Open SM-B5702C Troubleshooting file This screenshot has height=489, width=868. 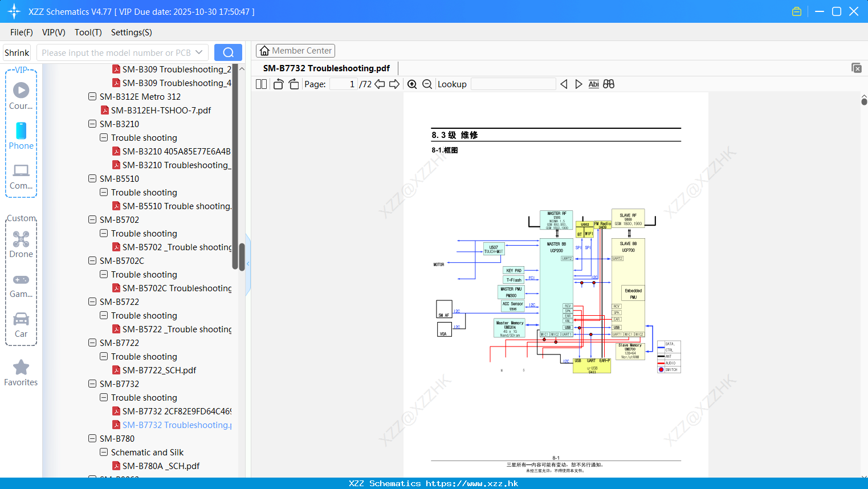177,288
